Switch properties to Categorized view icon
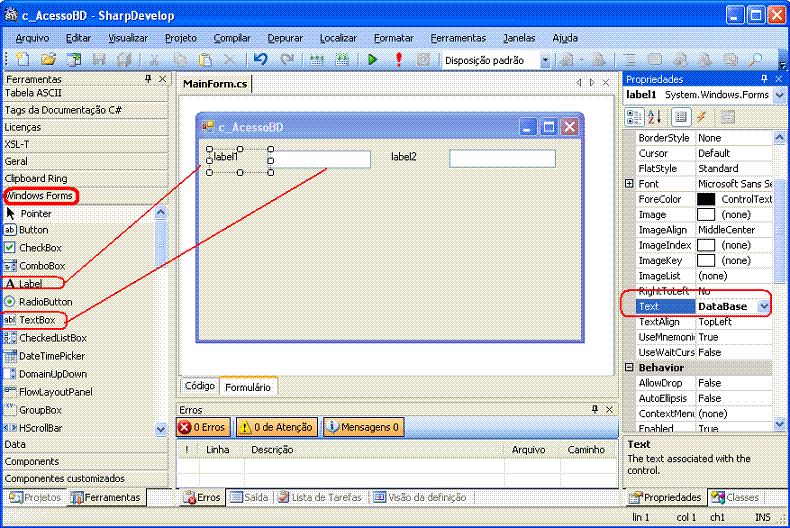The image size is (790, 528). (634, 117)
